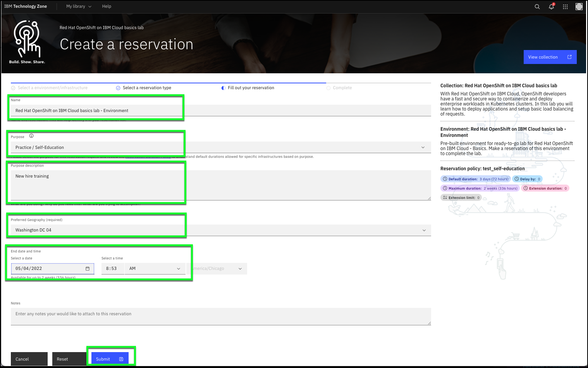Click the Notes text area
588x368 pixels.
(221, 316)
